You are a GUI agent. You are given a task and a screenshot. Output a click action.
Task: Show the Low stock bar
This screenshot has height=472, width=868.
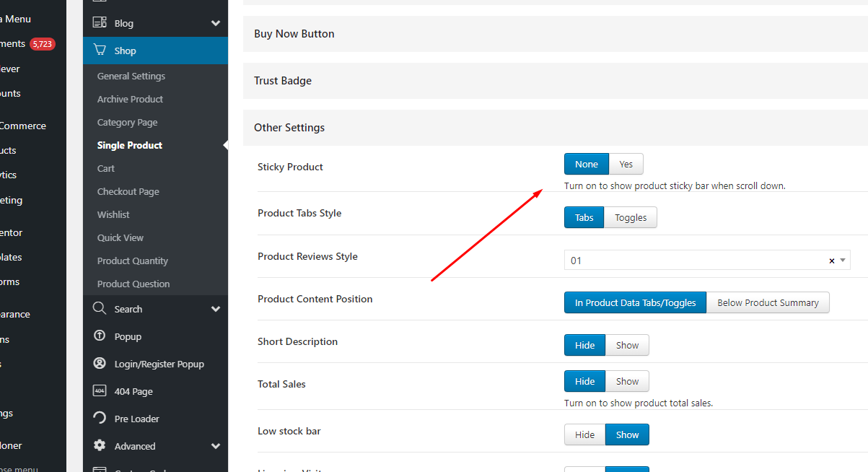pos(627,434)
